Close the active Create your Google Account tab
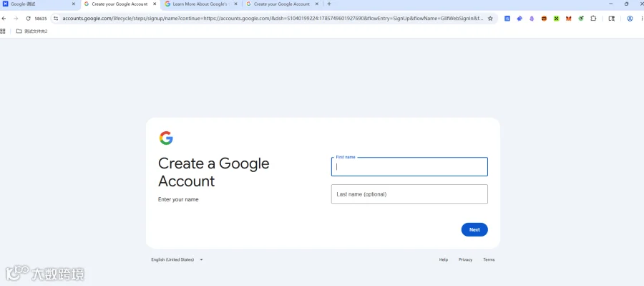Image resolution: width=644 pixels, height=286 pixels. [x=155, y=4]
